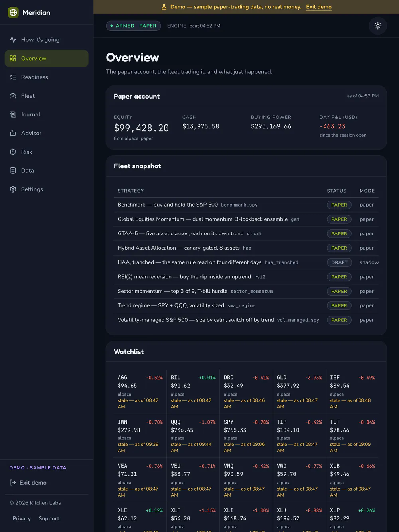Navigate to the Journal page

[x=46, y=115]
